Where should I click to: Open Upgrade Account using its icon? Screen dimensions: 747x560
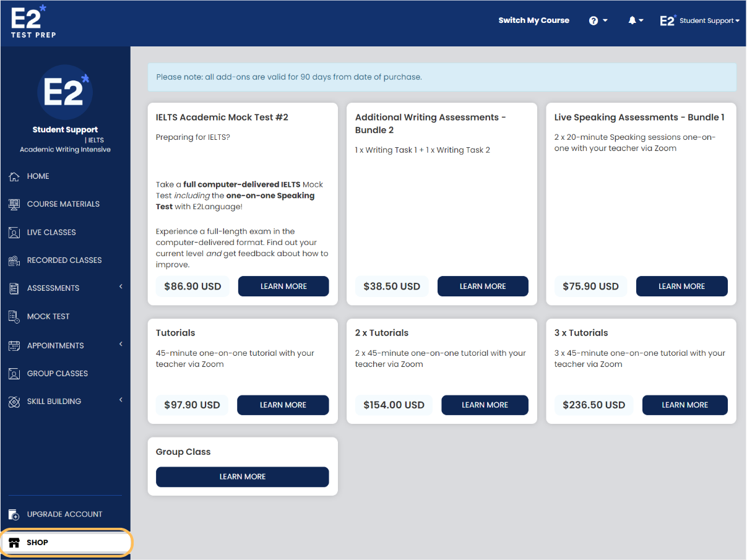pyautogui.click(x=14, y=514)
